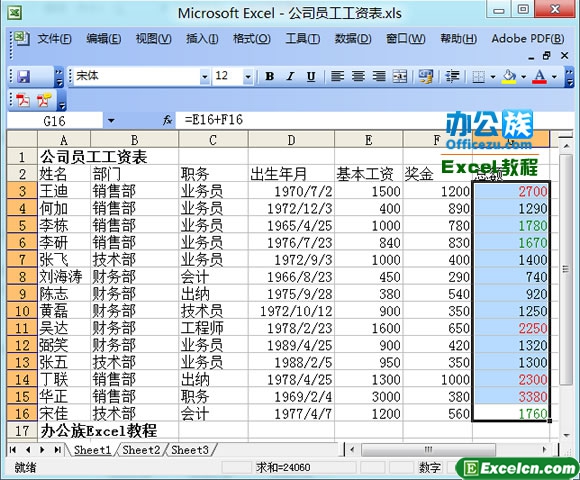Align text left
This screenshot has width=580, height=480.
(x=337, y=77)
